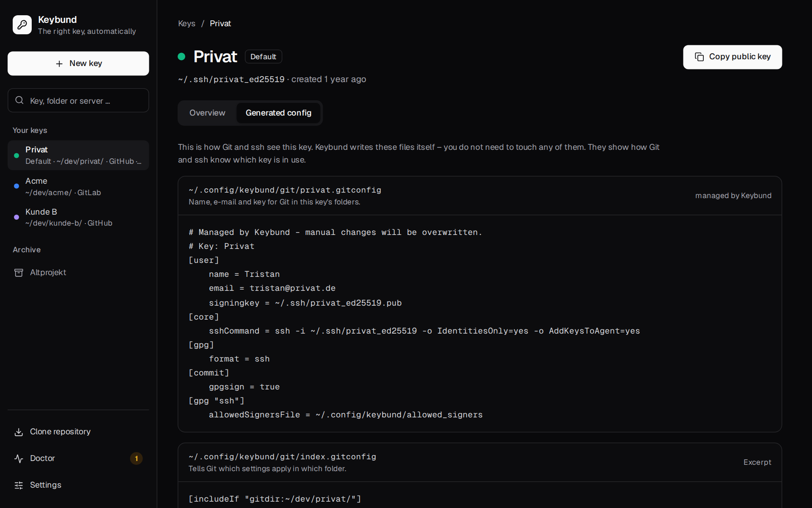The height and width of the screenshot is (508, 812).
Task: Click the Excerpt label
Action: pyautogui.click(x=757, y=462)
